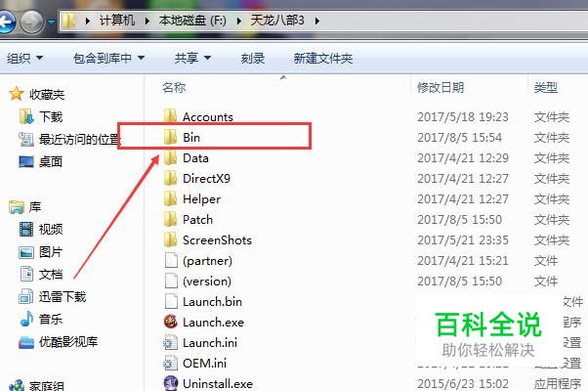Click 文件夹 type of Data row
This screenshot has height=391, width=588.
pyautogui.click(x=552, y=158)
